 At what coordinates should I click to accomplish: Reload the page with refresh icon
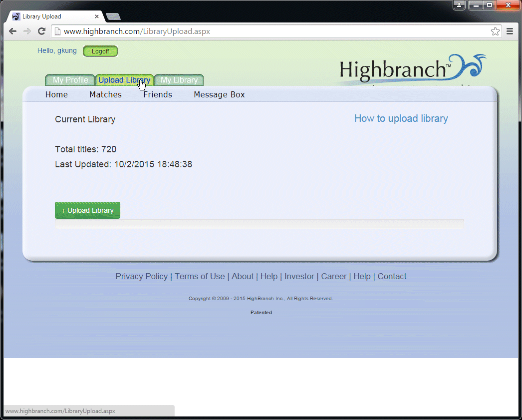coord(41,31)
